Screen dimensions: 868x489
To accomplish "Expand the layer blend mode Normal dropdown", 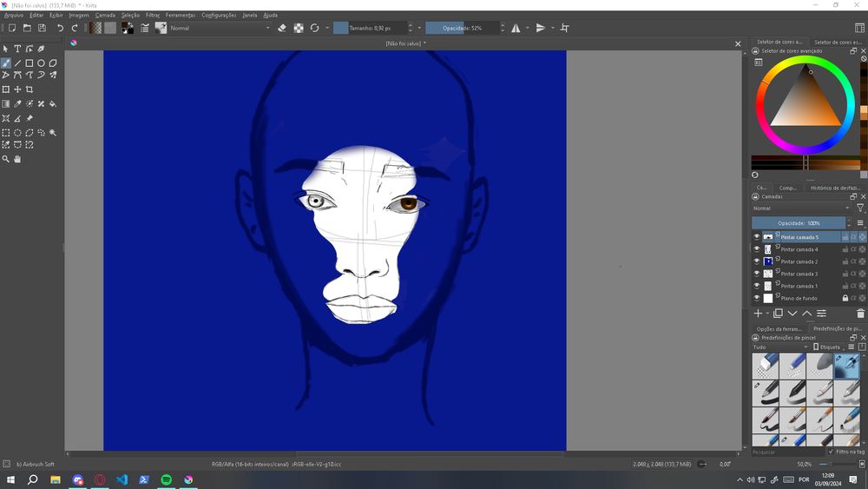I will pos(800,208).
